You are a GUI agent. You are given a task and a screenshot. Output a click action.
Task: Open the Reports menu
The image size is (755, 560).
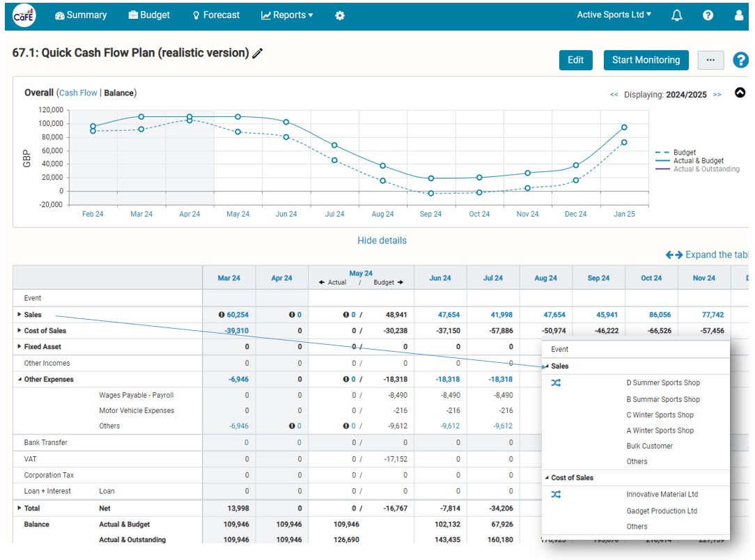287,15
